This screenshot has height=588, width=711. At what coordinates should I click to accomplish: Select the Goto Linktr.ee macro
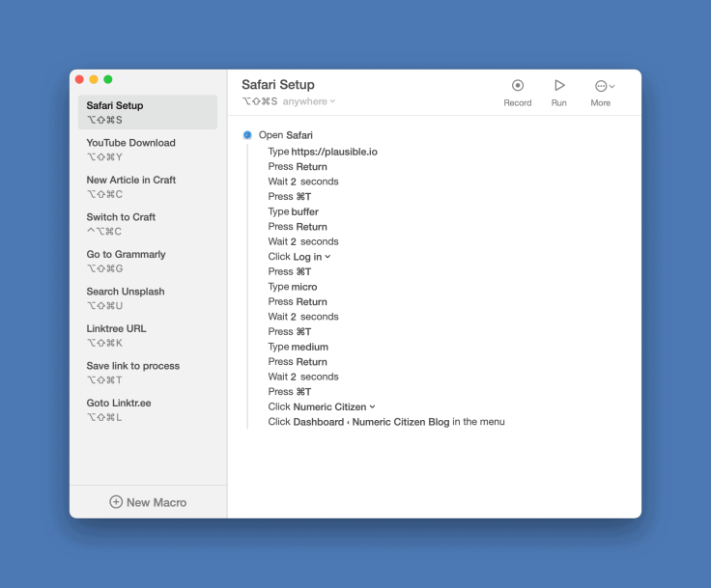pyautogui.click(x=148, y=409)
